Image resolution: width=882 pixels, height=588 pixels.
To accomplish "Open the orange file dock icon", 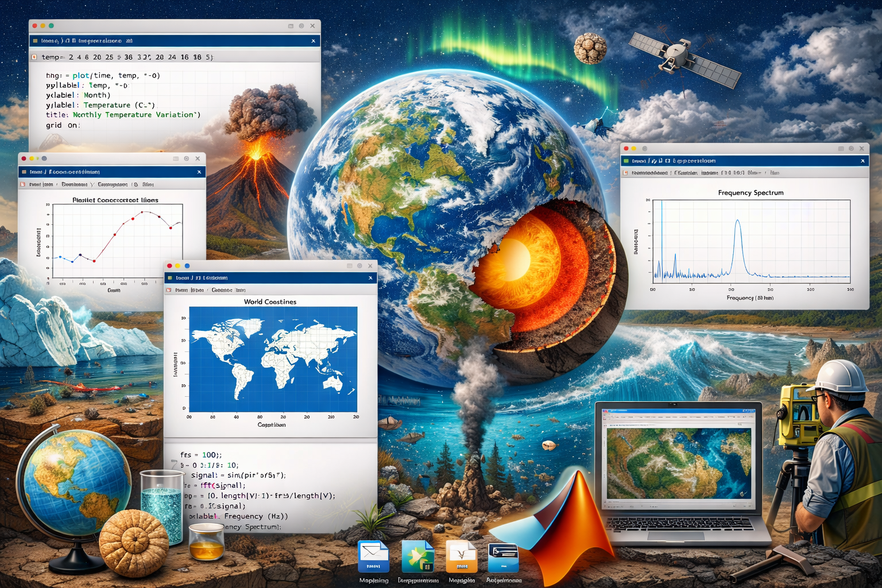I will pyautogui.click(x=461, y=556).
